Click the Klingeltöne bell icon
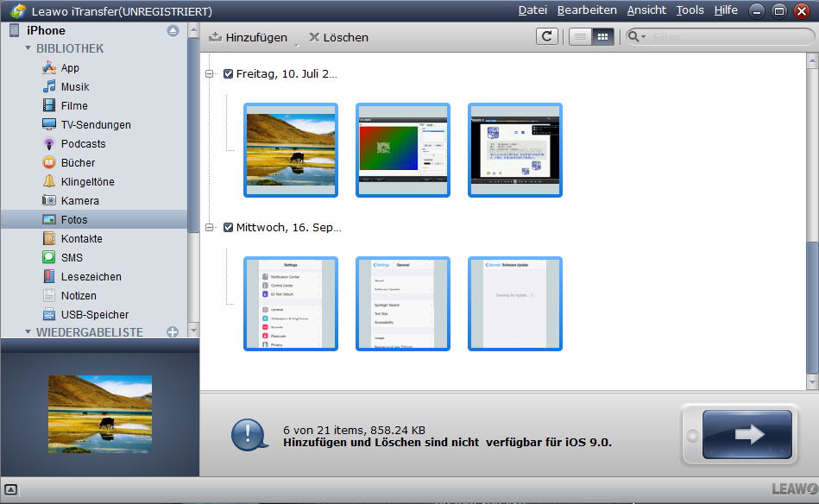The image size is (819, 504). 50,182
